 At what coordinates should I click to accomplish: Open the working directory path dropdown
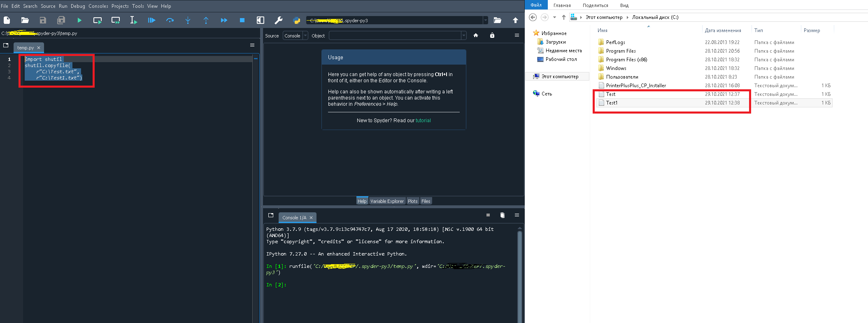(486, 20)
